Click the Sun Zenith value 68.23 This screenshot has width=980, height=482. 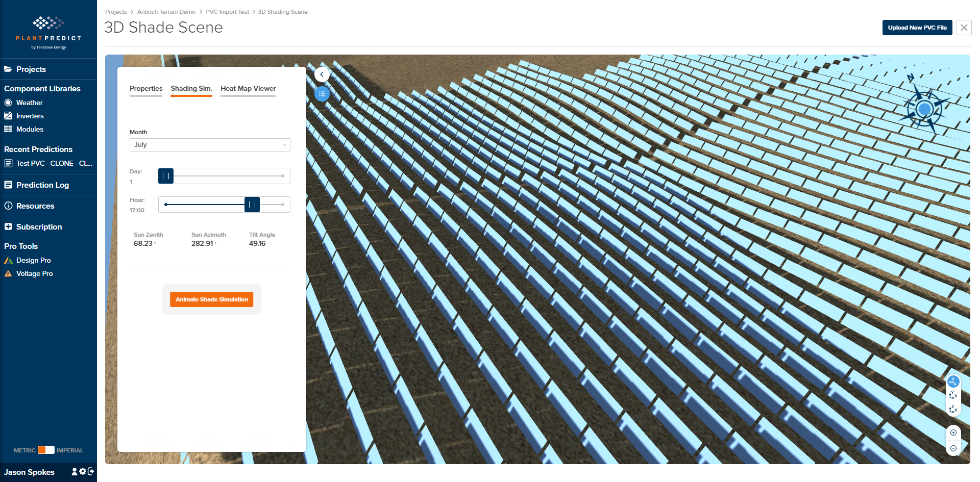143,244
